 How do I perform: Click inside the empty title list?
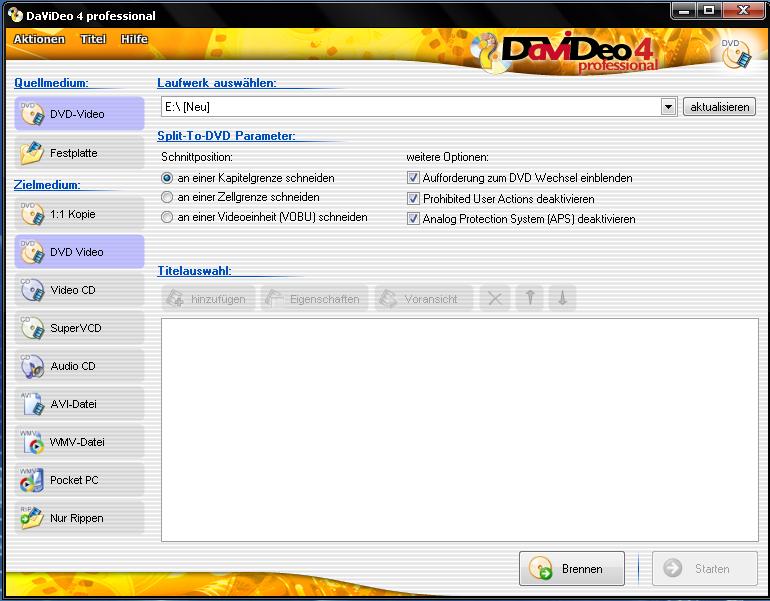click(x=460, y=430)
